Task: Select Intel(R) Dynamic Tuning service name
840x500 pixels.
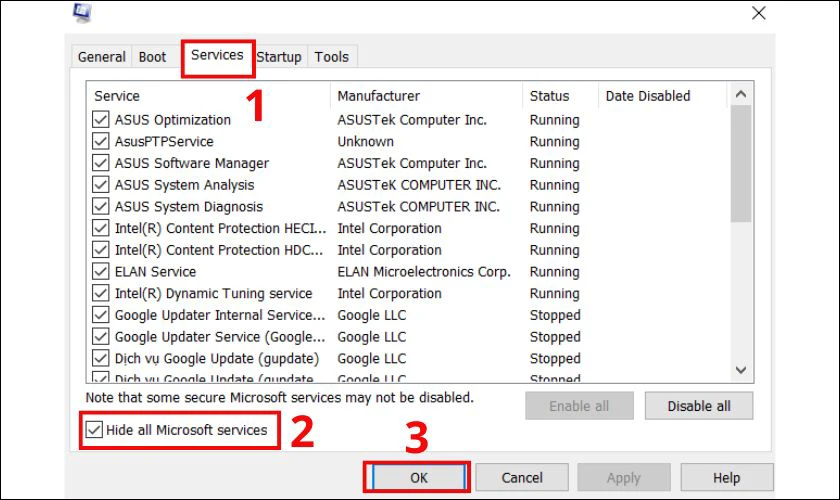Action: [x=213, y=293]
